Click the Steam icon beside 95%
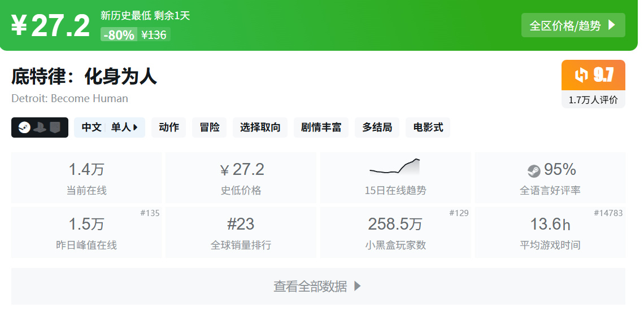 534,170
